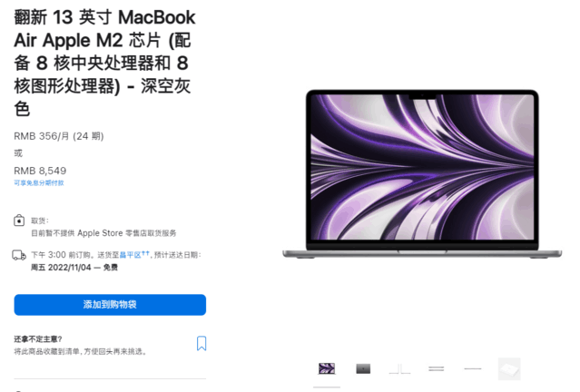Click the 添加到购物袋 button
The width and height of the screenshot is (580, 392).
click(110, 305)
